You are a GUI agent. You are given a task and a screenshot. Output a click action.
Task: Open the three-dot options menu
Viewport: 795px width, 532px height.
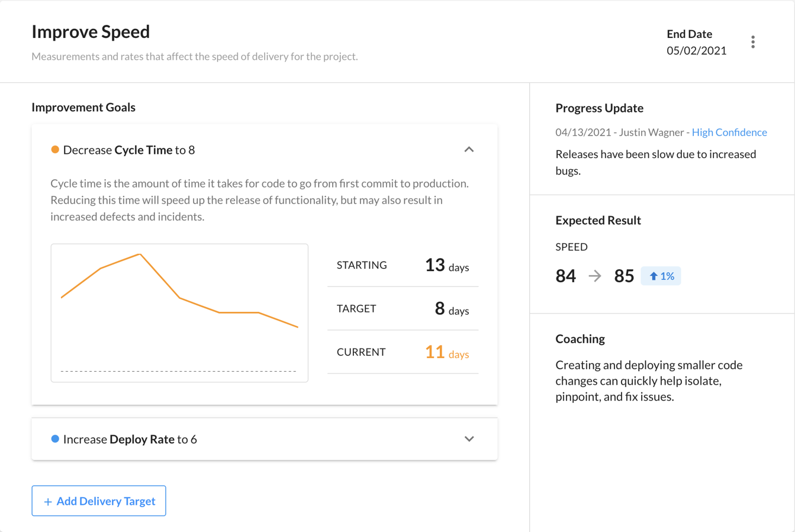coord(752,42)
